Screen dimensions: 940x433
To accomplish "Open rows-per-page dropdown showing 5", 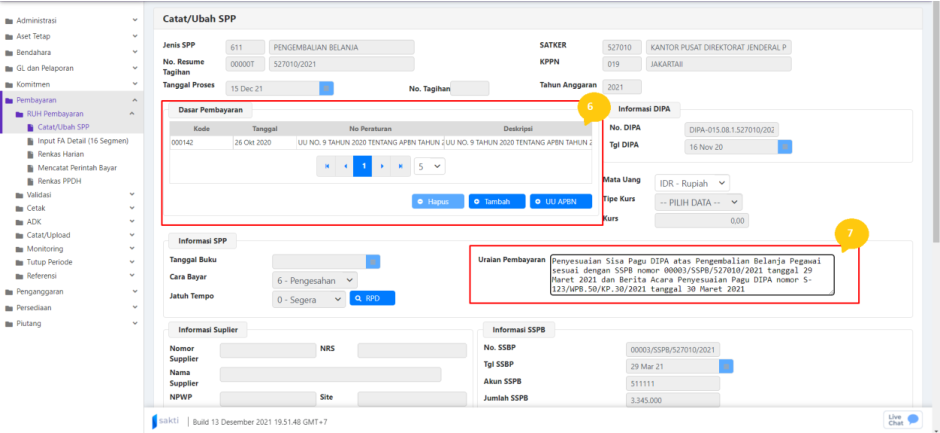I will [431, 166].
